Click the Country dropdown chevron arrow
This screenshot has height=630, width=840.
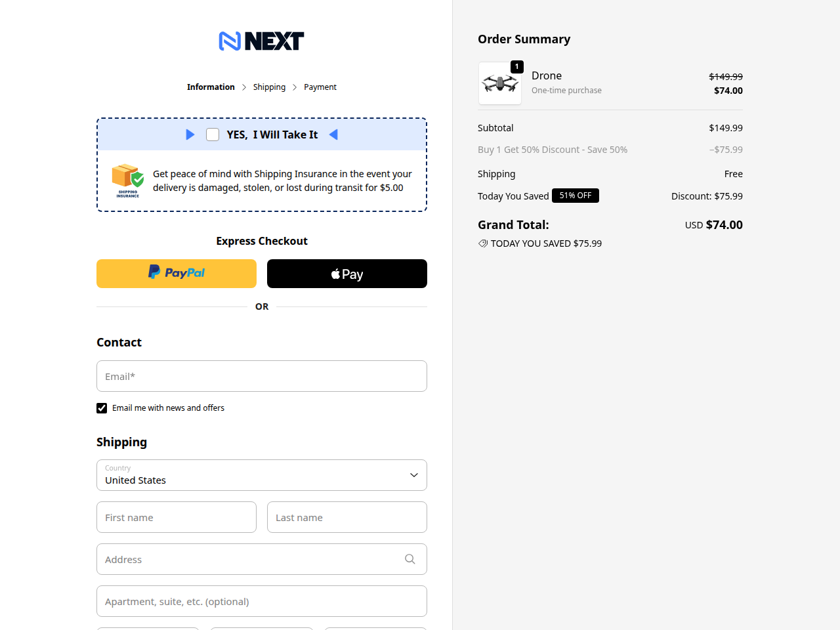414,475
